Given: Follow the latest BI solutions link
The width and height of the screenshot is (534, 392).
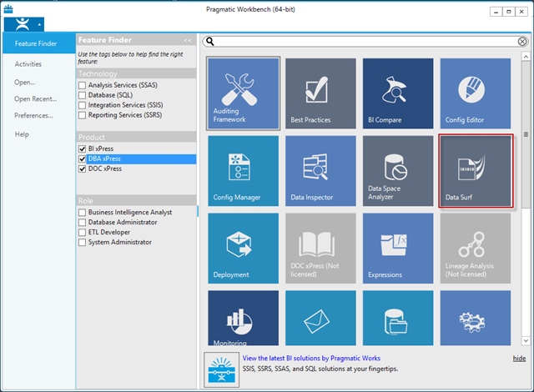Looking at the screenshot, I should [x=311, y=358].
